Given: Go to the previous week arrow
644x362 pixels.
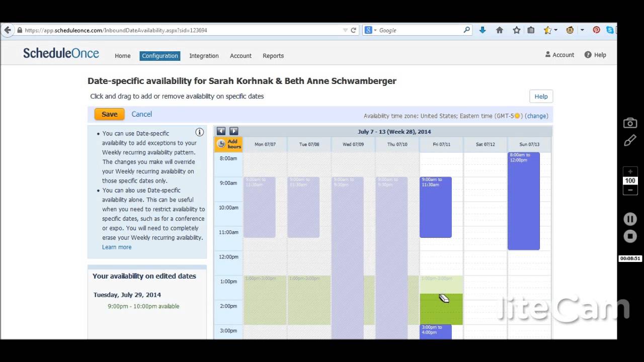Looking at the screenshot, I should point(221,131).
